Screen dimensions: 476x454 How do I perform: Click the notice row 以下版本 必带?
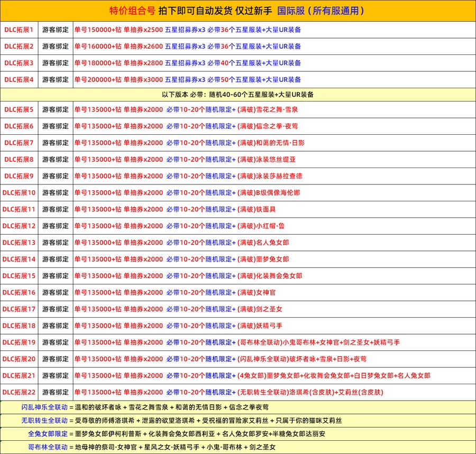[x=237, y=95]
